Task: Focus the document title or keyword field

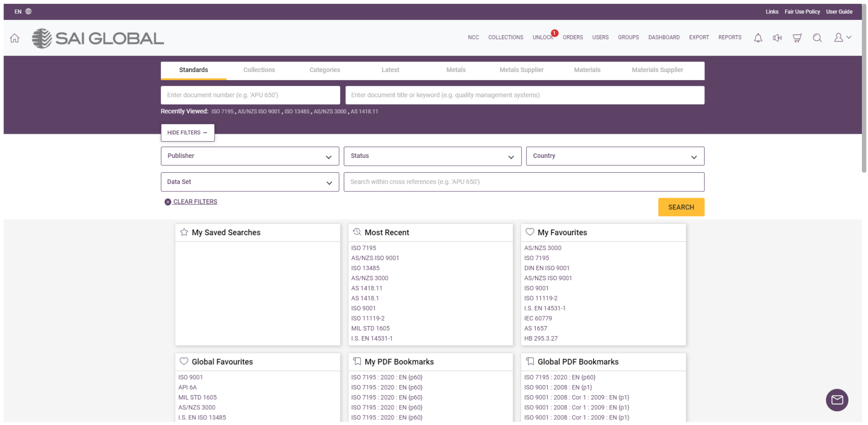Action: coord(525,95)
